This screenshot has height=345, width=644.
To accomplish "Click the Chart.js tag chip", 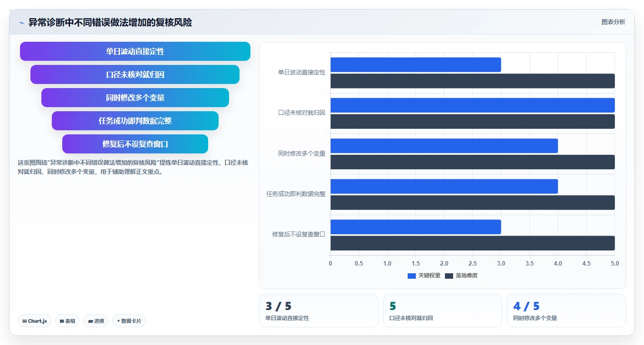I will point(35,321).
